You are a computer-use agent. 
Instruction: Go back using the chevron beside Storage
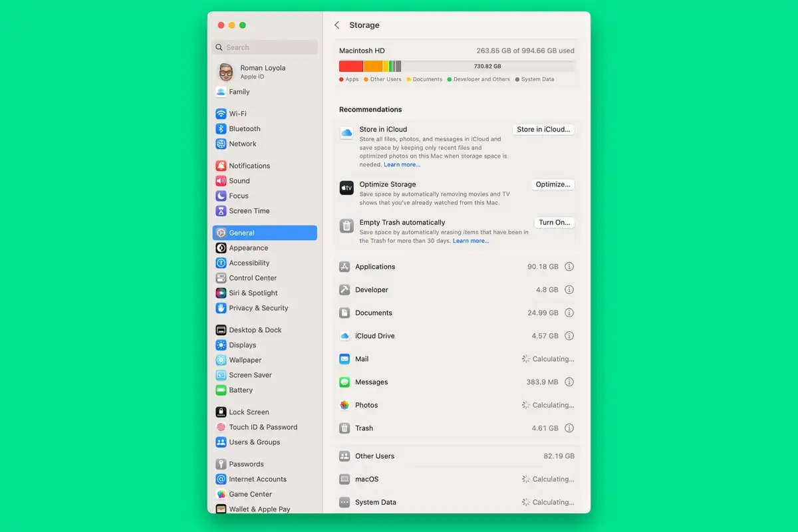[x=337, y=25]
